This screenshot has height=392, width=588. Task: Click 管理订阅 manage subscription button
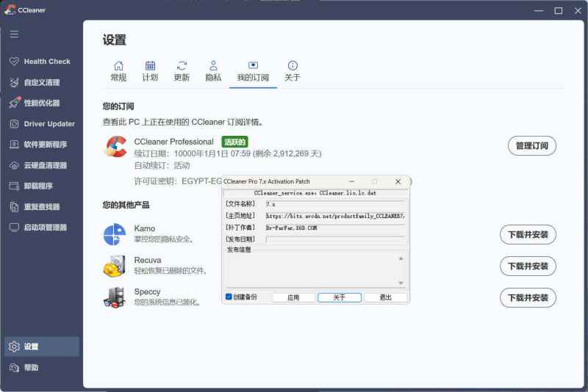click(531, 145)
